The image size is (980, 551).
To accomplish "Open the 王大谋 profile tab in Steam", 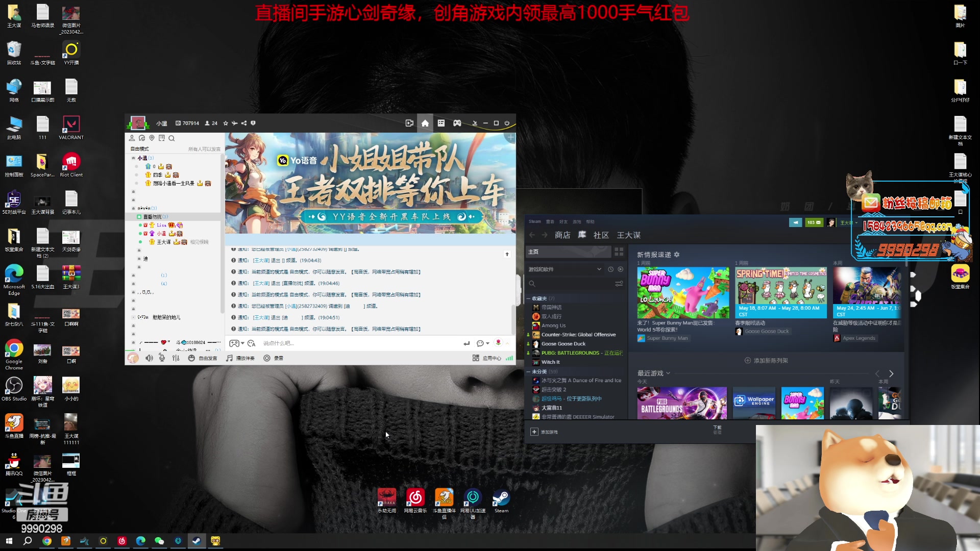I will click(629, 235).
